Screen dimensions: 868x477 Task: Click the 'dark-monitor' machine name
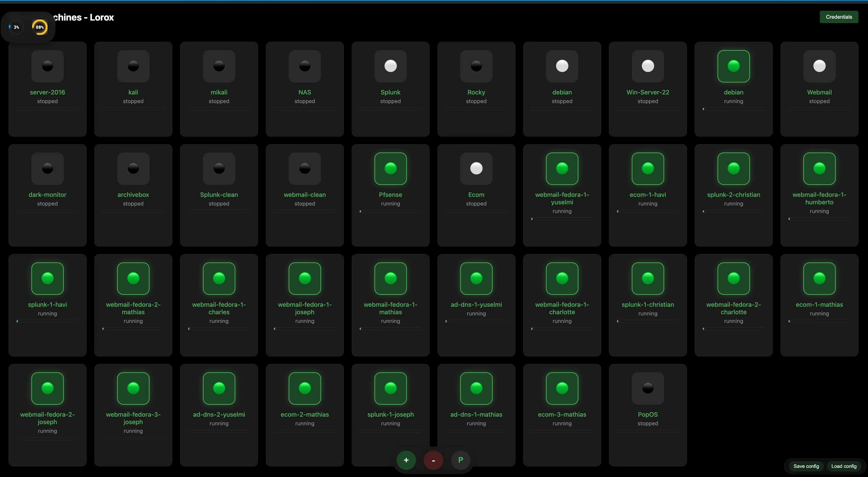click(x=47, y=195)
